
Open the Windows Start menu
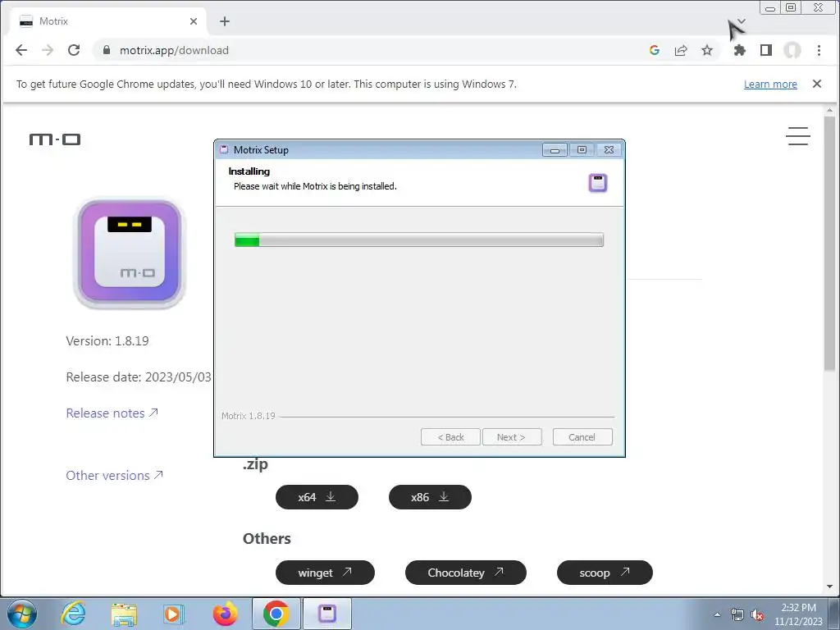22,614
